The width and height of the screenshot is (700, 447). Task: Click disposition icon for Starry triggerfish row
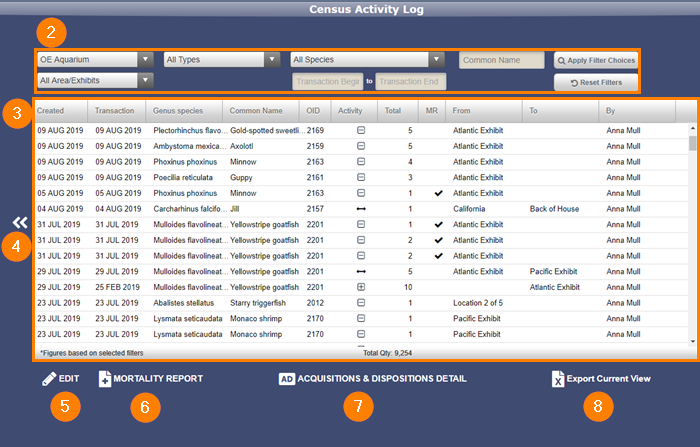(x=361, y=303)
